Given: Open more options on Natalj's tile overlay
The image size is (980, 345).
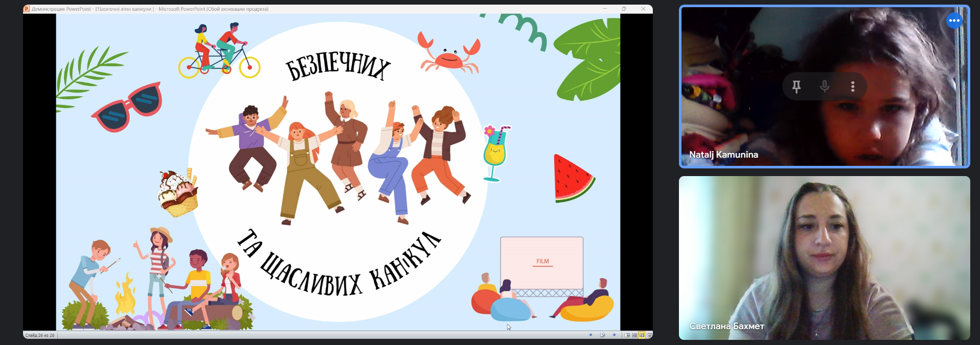Looking at the screenshot, I should tap(853, 87).
